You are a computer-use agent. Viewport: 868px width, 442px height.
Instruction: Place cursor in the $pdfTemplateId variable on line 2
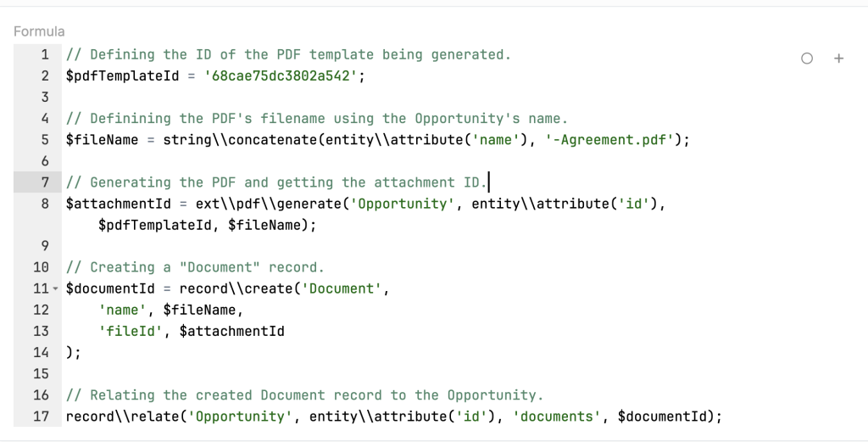click(122, 76)
